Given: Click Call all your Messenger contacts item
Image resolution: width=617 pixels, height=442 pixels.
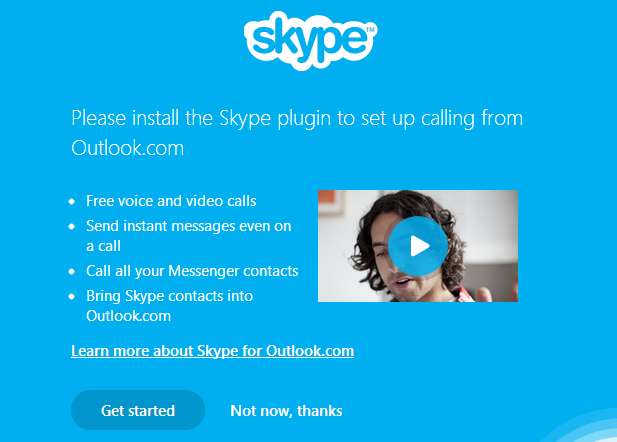Looking at the screenshot, I should 192,271.
